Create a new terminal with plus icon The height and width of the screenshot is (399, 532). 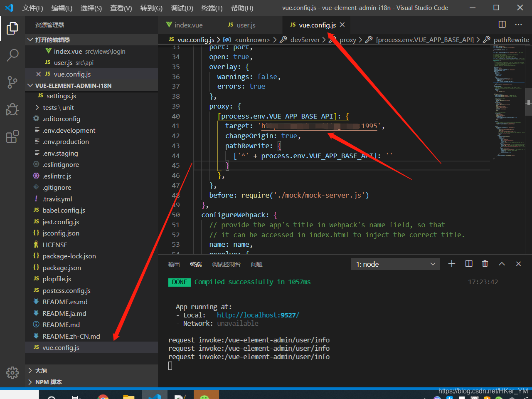click(452, 264)
